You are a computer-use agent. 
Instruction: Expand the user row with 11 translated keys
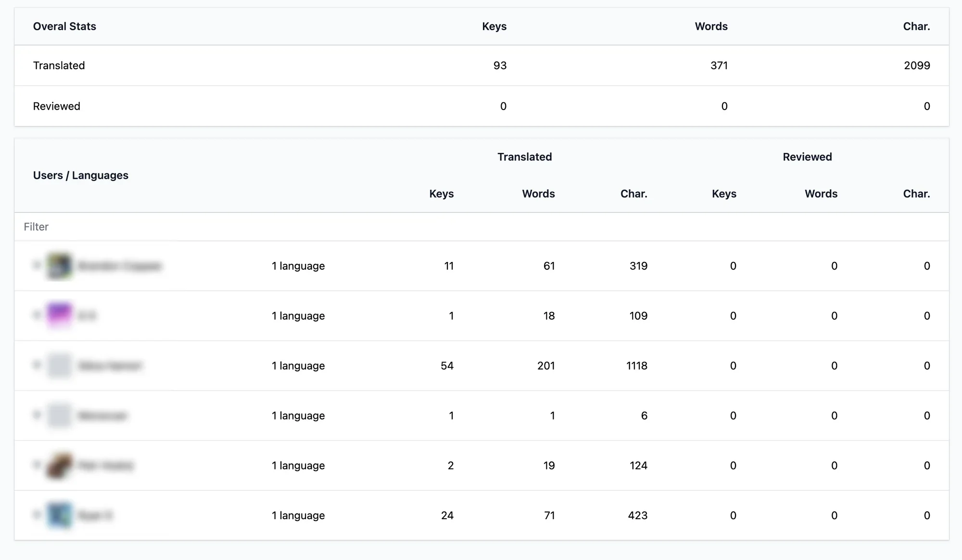click(37, 265)
